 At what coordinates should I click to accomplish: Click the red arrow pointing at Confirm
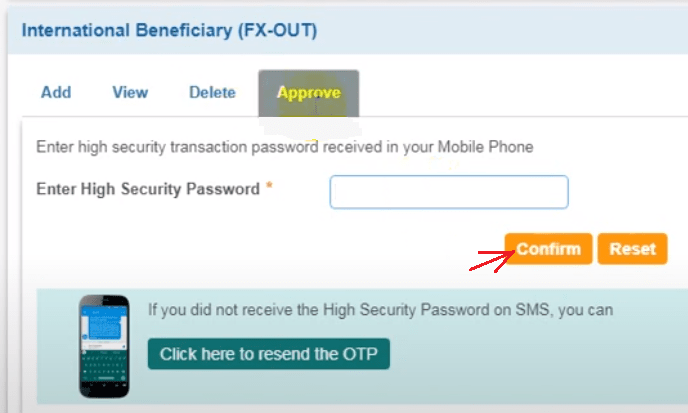[491, 261]
